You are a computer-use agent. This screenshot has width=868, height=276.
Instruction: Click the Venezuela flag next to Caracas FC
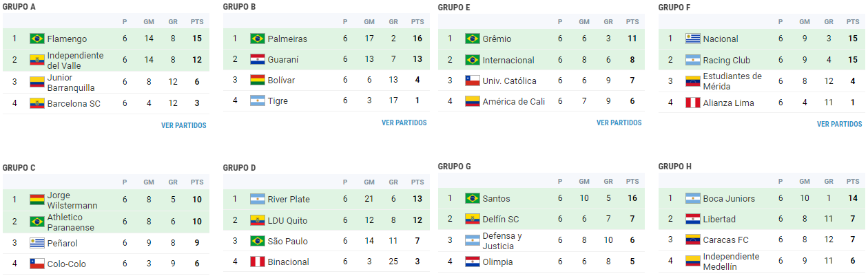click(x=693, y=240)
